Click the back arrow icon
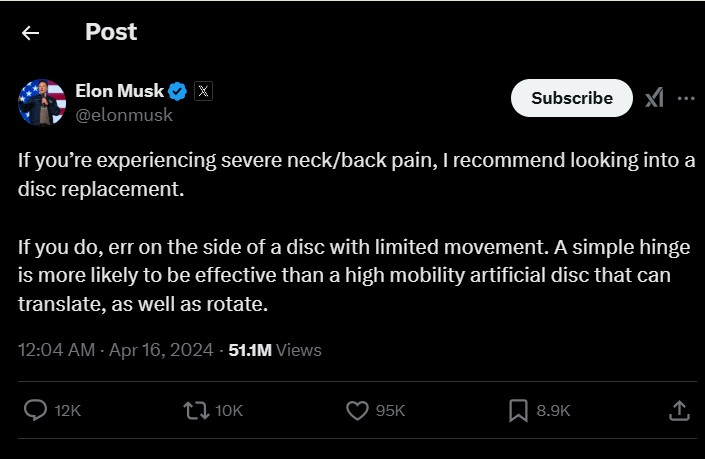The width and height of the screenshot is (705, 459). click(x=31, y=33)
